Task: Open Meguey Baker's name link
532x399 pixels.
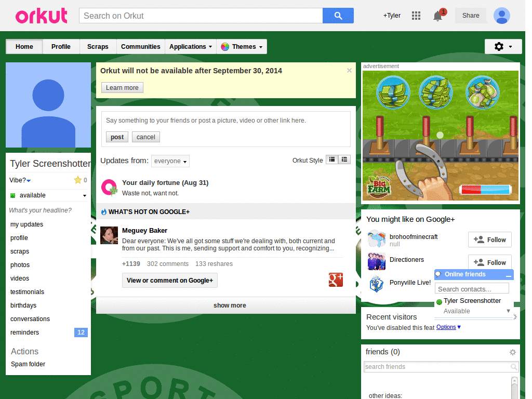Action: tap(144, 231)
